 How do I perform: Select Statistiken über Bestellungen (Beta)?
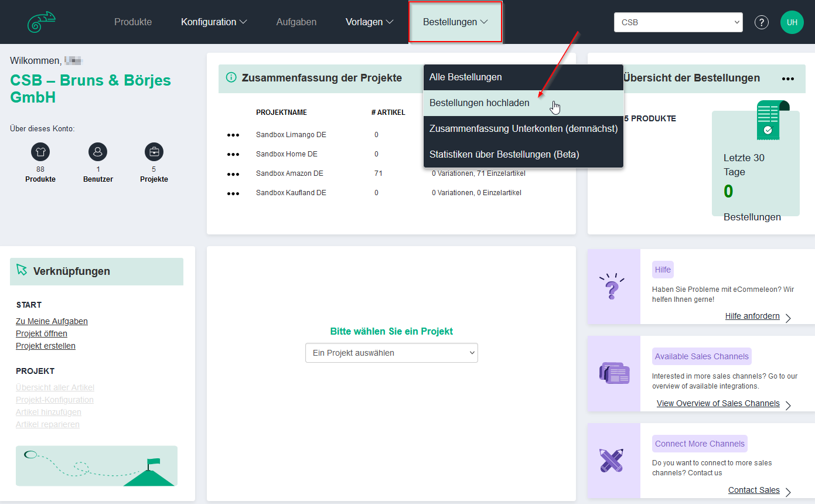click(523, 155)
